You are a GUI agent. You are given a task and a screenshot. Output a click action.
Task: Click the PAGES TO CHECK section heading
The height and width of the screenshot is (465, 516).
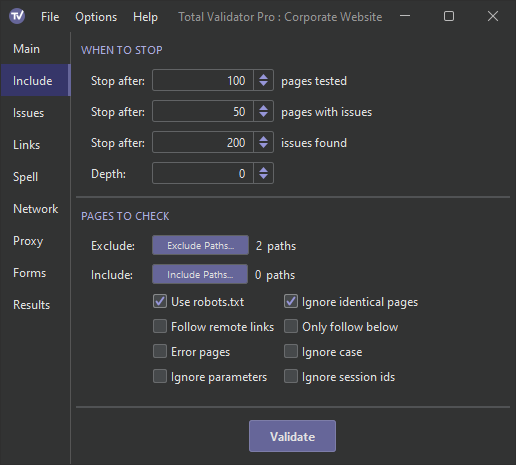coord(125,216)
